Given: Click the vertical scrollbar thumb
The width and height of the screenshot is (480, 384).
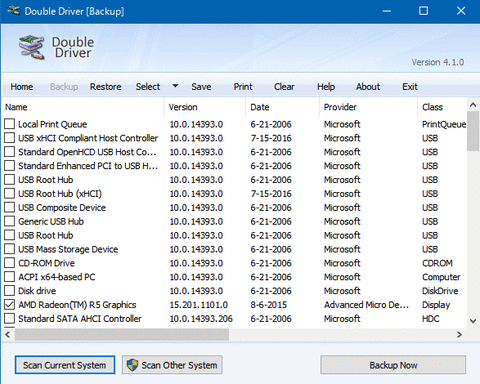Looking at the screenshot, I should click(473, 131).
